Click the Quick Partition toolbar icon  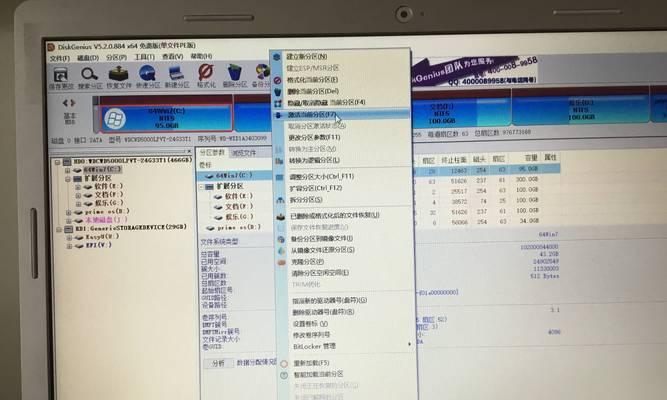pos(147,73)
